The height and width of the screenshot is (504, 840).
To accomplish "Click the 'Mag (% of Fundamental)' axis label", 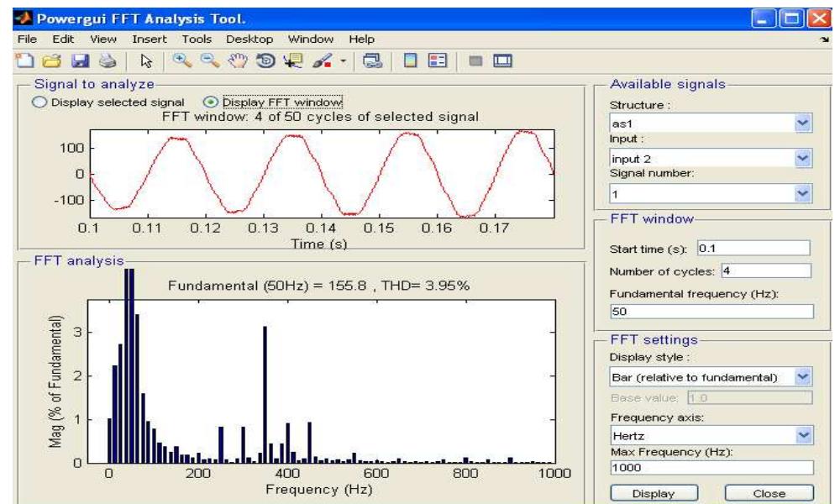I will (x=55, y=381).
